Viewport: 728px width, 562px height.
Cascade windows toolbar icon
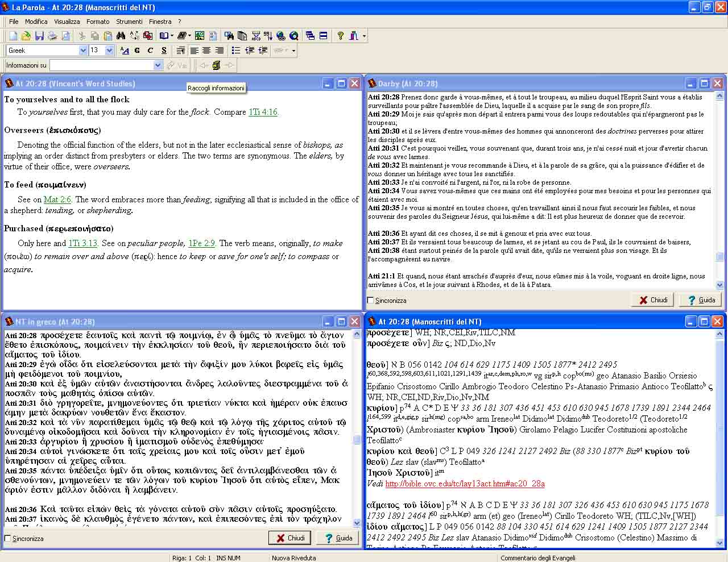click(310, 36)
